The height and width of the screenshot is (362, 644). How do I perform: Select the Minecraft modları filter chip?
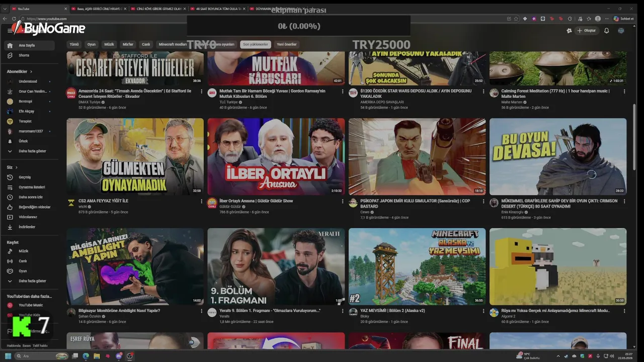pyautogui.click(x=173, y=44)
